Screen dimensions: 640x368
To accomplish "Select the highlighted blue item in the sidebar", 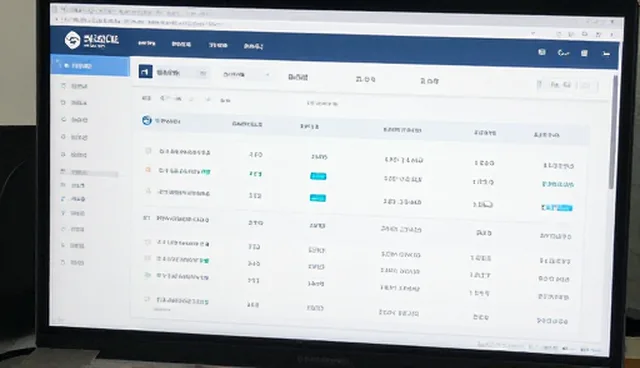I will (x=90, y=66).
